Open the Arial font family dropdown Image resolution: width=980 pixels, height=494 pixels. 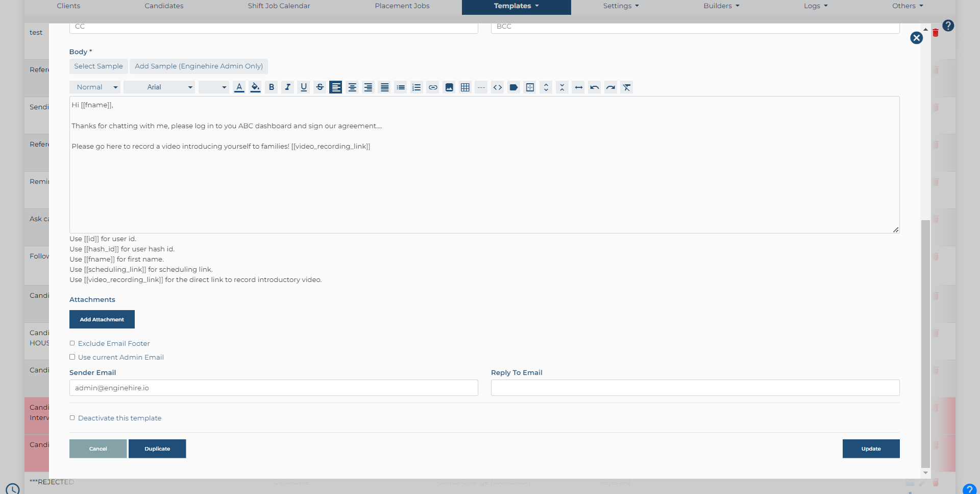[159, 87]
